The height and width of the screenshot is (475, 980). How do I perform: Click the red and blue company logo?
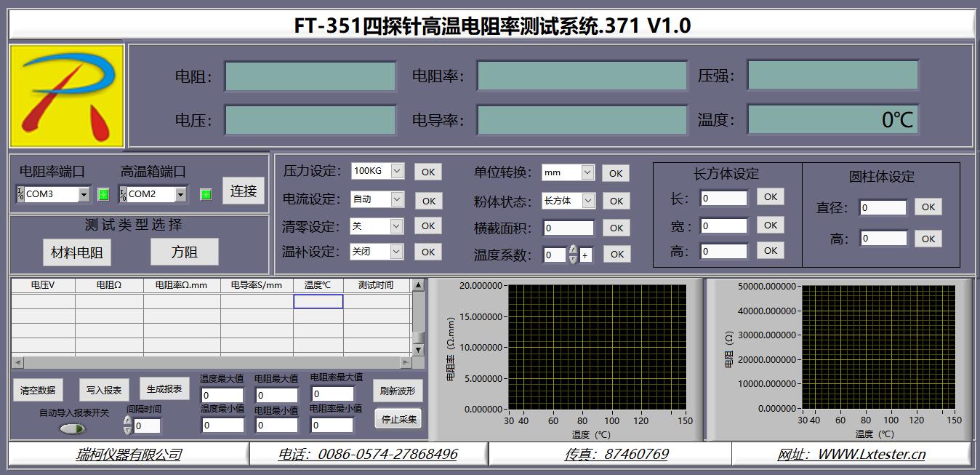tap(67, 96)
